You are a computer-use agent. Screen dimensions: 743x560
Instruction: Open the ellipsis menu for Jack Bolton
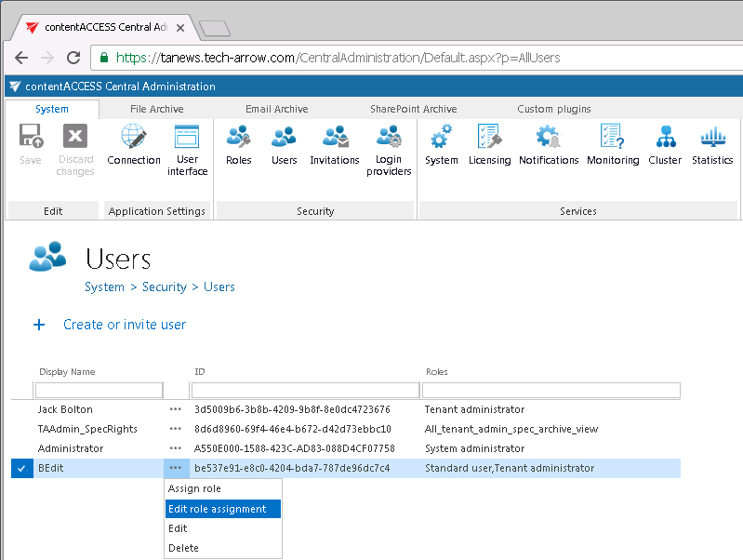[175, 409]
